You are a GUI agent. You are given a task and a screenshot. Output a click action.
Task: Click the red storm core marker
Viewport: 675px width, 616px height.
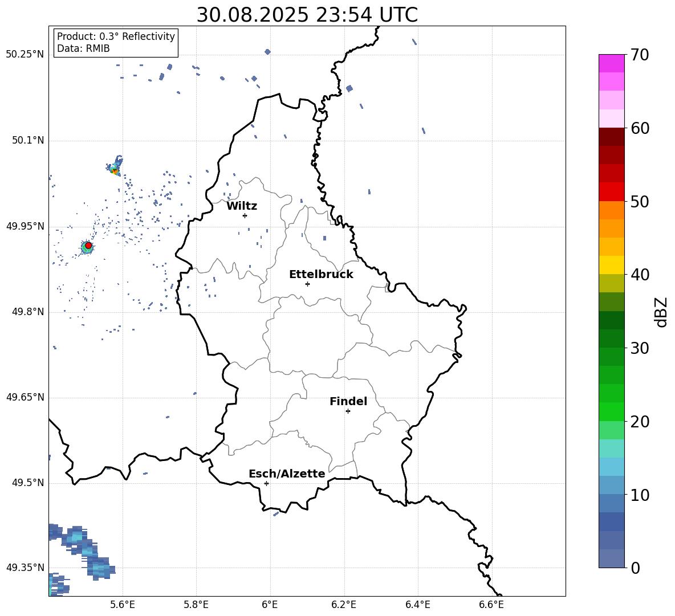88,246
